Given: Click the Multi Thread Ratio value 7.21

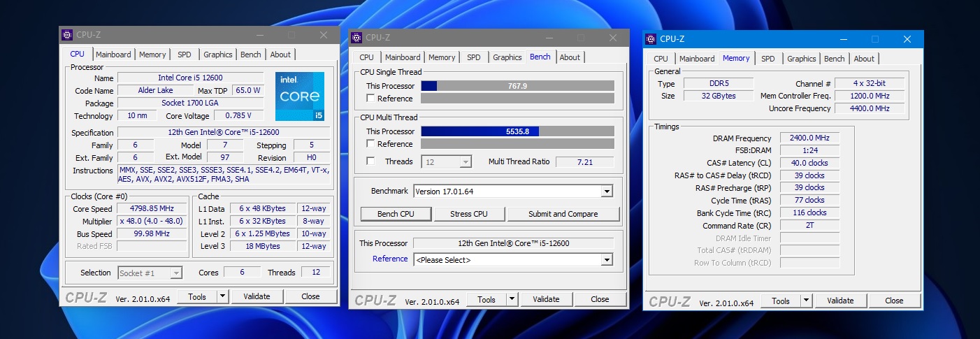Looking at the screenshot, I should point(584,161).
